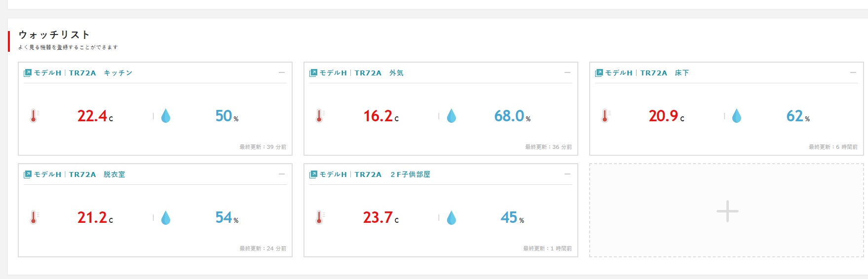This screenshot has width=868, height=279.
Task: Add a new device with the plus tile
Action: tap(727, 211)
